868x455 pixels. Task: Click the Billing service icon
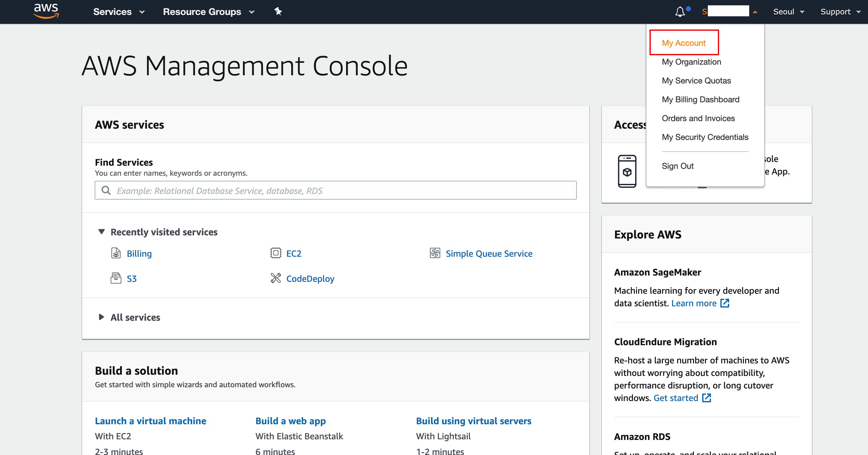[116, 253]
